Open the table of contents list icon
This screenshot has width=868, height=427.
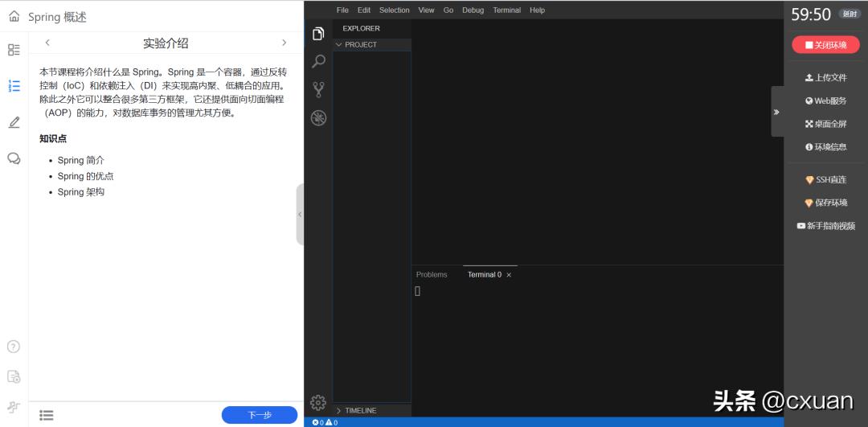coord(47,415)
